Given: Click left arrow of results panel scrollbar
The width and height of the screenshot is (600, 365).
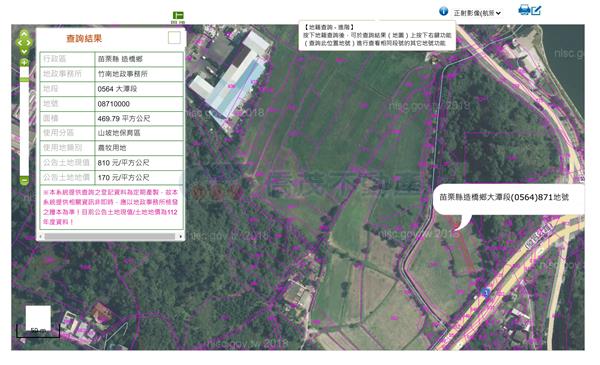Looking at the screenshot, I should (x=41, y=236).
